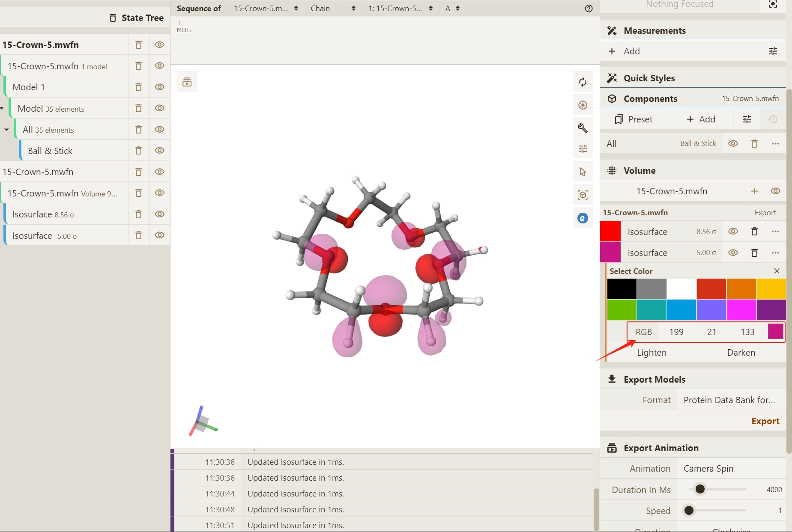
Task: Open the Measurements section header
Action: 655,31
